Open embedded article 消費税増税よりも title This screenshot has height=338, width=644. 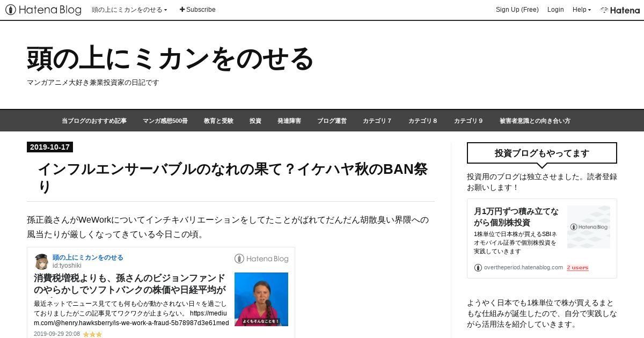(130, 284)
